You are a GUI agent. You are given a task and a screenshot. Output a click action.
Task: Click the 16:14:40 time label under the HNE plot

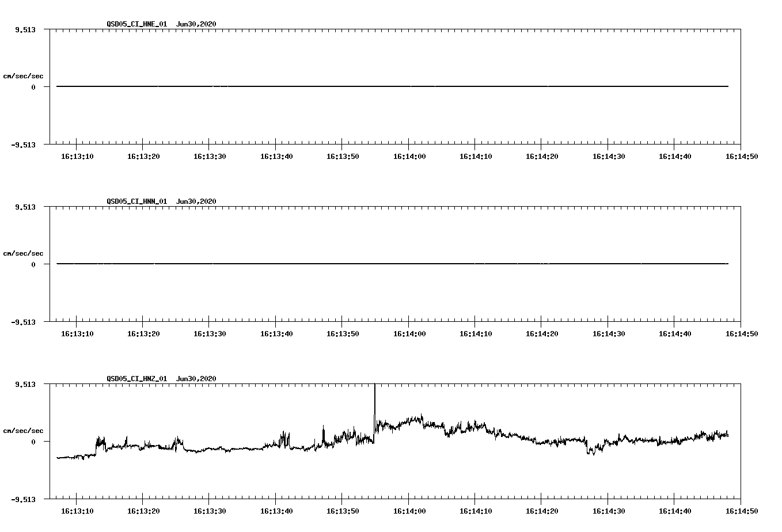pos(675,156)
